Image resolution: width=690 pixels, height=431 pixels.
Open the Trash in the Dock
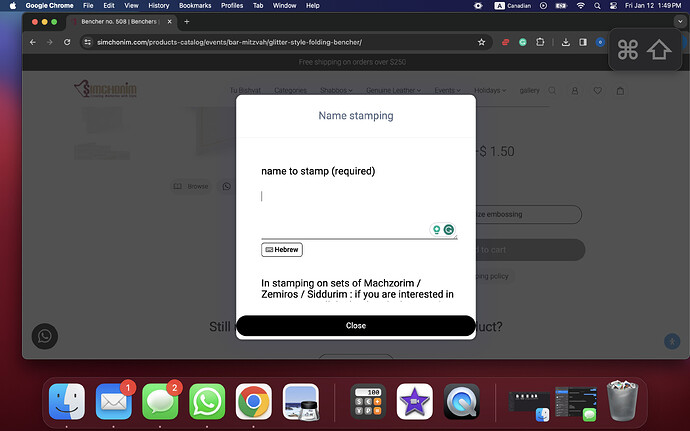pos(622,402)
